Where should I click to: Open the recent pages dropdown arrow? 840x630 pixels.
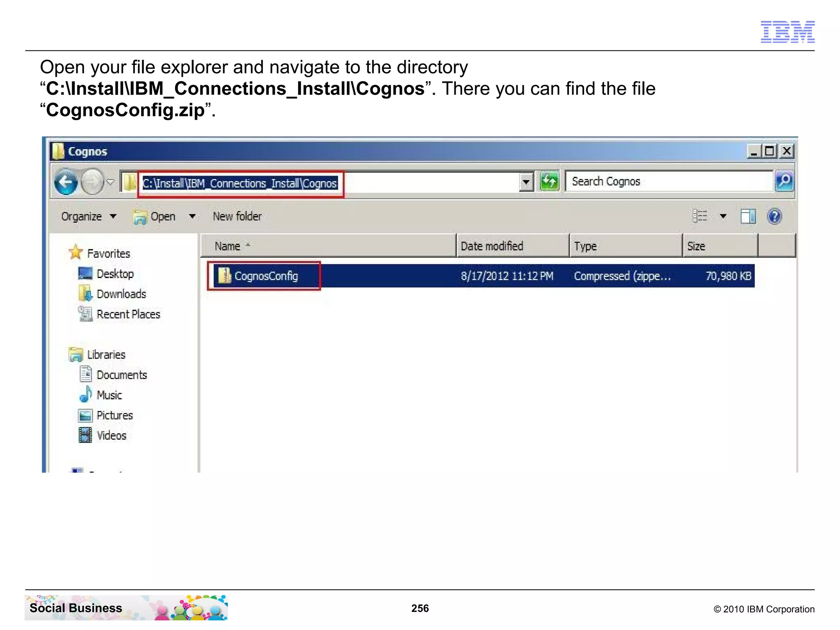pyautogui.click(x=110, y=182)
